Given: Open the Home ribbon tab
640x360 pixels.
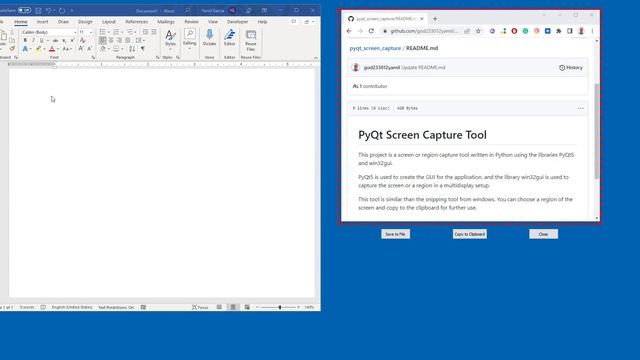Looking at the screenshot, I should (21, 22).
